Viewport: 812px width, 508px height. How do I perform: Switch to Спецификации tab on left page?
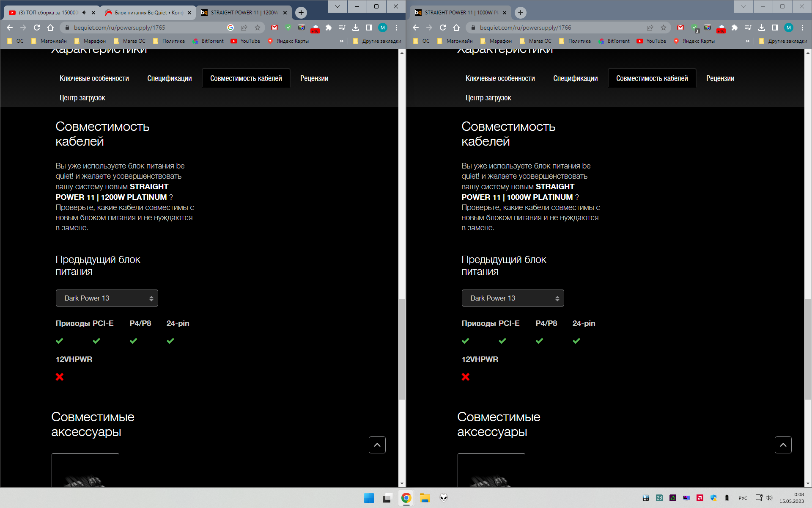(169, 78)
